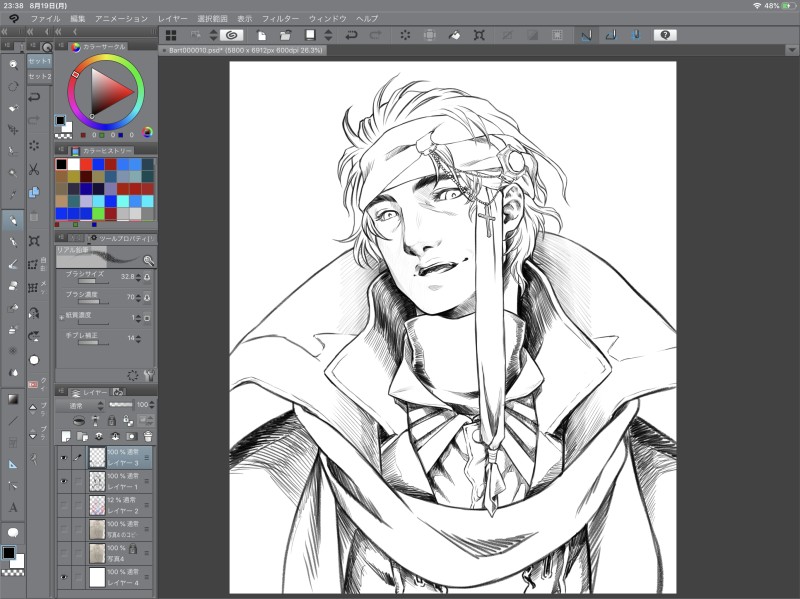Image resolution: width=800 pixels, height=599 pixels.
Task: Select the text tool 'A'
Action: [13, 508]
